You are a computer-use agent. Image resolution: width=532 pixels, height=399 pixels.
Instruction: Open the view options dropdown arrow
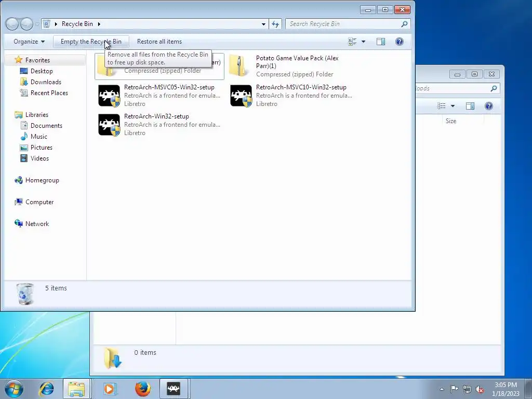click(363, 42)
